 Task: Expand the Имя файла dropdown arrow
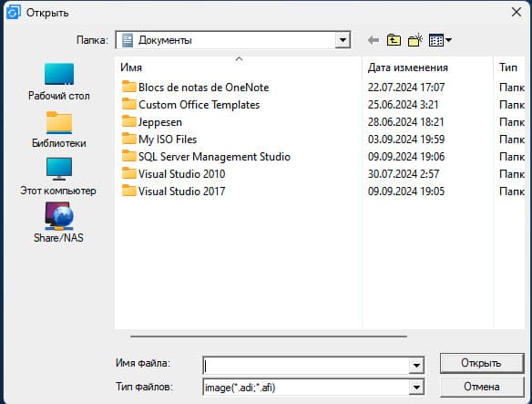[x=416, y=366]
